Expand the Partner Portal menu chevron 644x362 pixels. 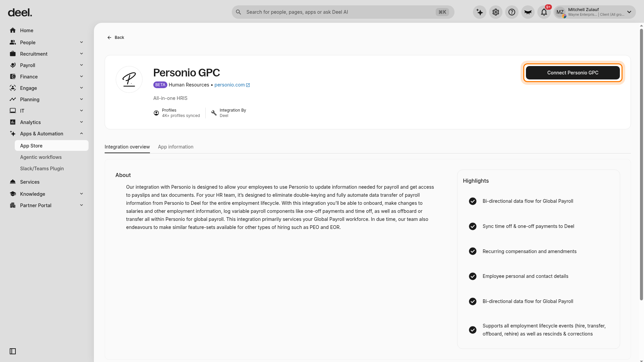coord(82,205)
